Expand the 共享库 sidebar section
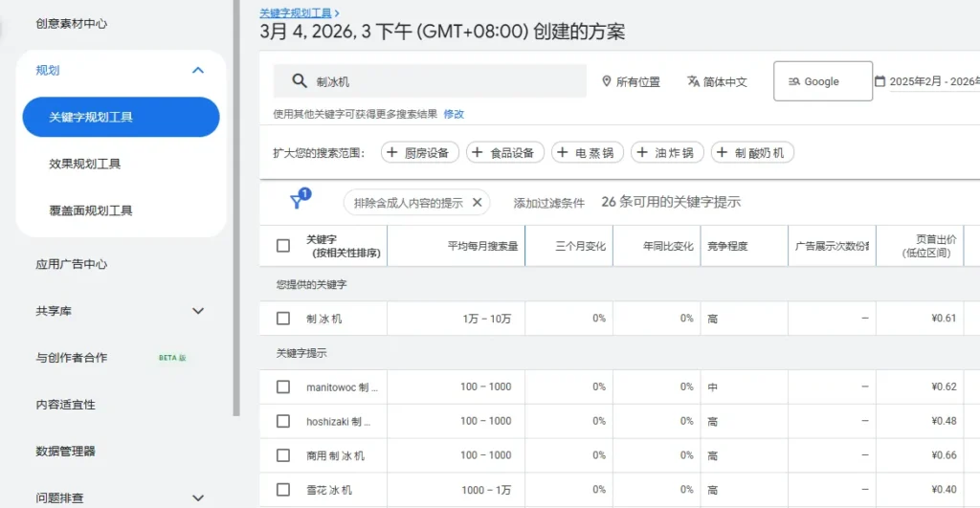Viewport: 980px width, 508px height. [x=197, y=311]
